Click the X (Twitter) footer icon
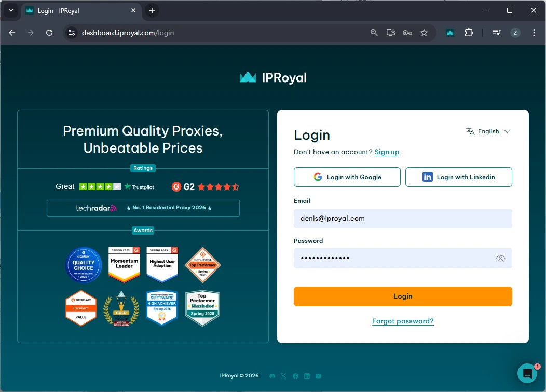Image resolution: width=546 pixels, height=392 pixels. (x=283, y=376)
